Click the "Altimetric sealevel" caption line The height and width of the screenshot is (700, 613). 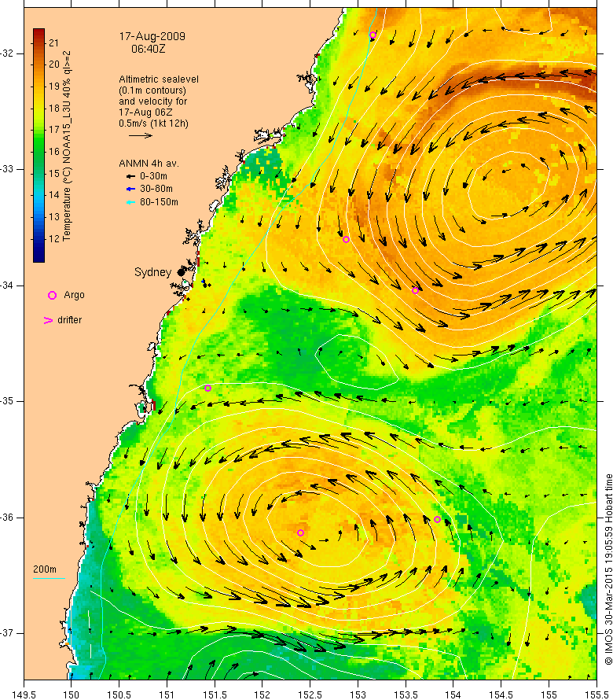click(x=159, y=79)
